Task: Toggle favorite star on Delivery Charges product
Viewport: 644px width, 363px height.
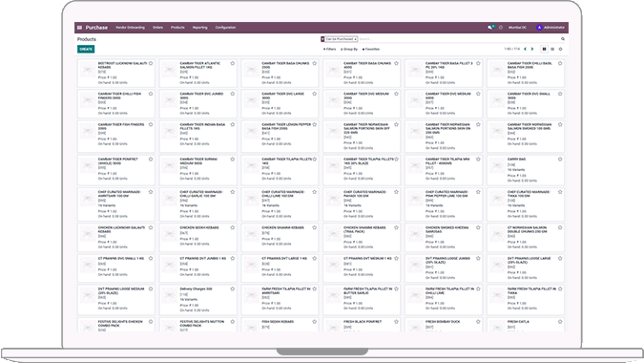Action: click(233, 289)
